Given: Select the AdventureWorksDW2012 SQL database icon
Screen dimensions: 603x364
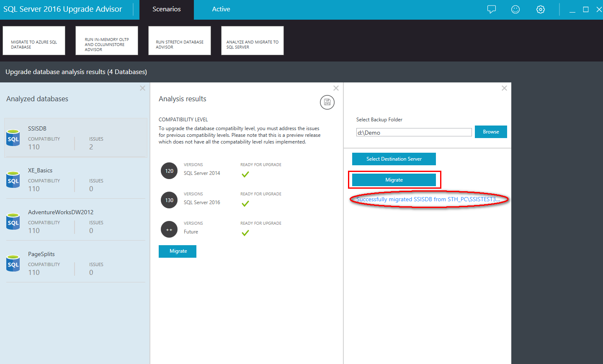Looking at the screenshot, I should (x=13, y=221).
